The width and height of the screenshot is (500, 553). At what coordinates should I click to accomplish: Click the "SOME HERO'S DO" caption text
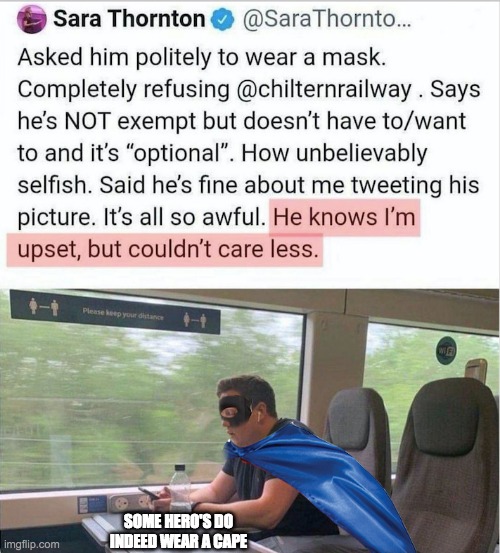point(178,521)
